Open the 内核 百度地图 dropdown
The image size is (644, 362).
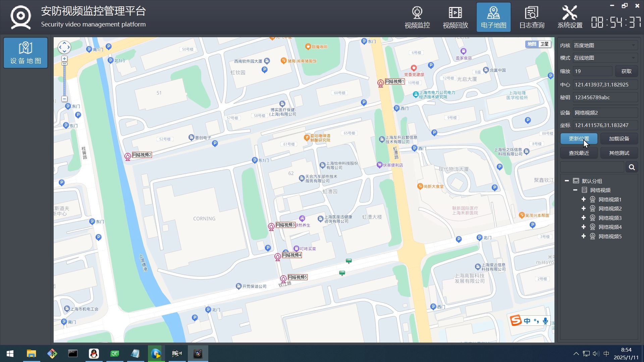click(x=605, y=45)
